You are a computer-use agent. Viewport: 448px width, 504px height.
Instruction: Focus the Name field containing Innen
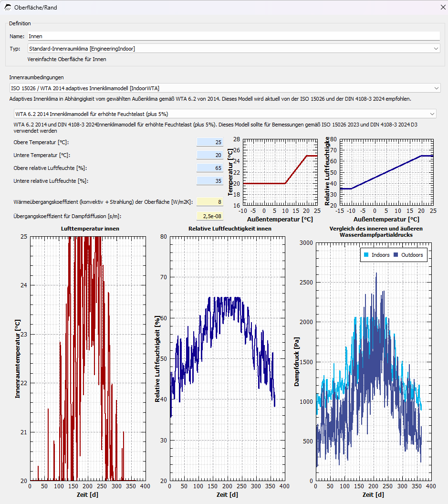pyautogui.click(x=234, y=36)
